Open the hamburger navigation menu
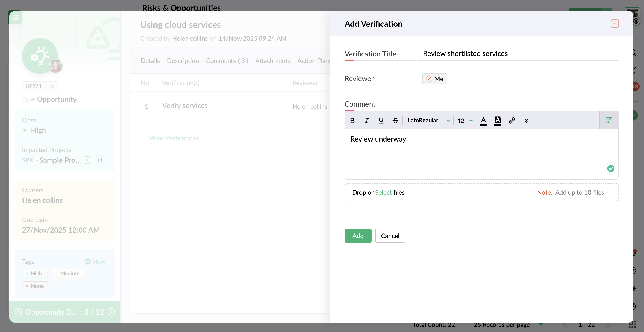The height and width of the screenshot is (332, 644). pyautogui.click(x=15, y=17)
